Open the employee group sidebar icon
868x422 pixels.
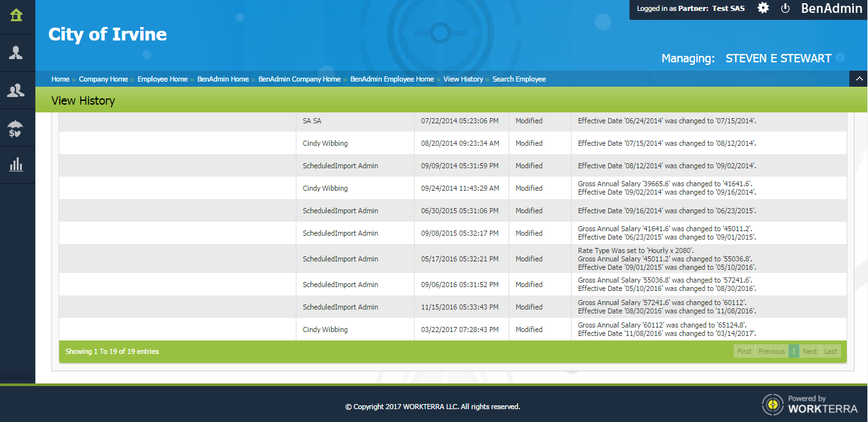tap(16, 91)
